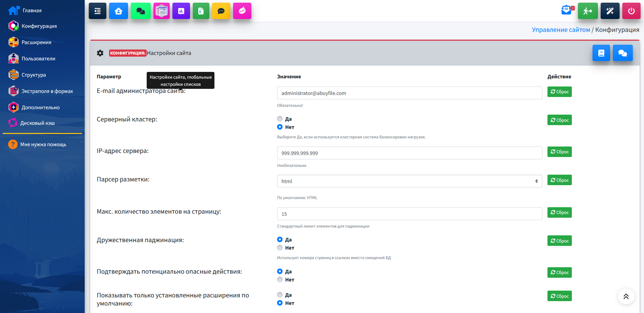Click the scroll-to-top double chevron button

pos(626,296)
